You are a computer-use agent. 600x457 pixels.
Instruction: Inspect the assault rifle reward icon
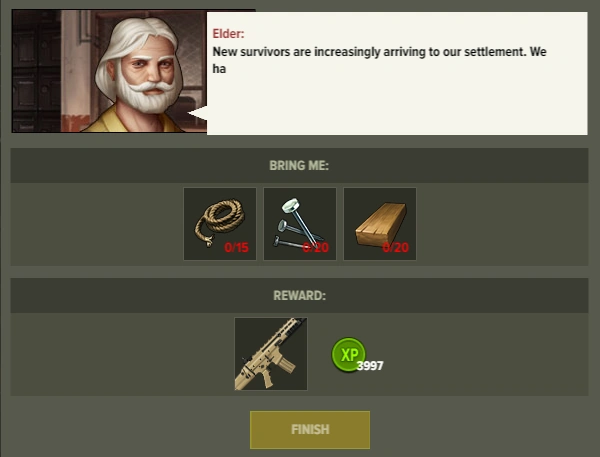coord(271,354)
